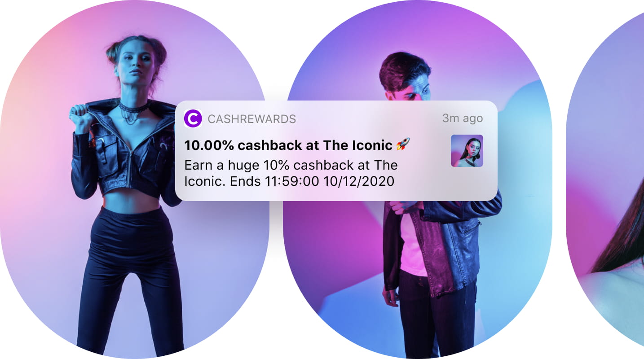Select the oval photo of woman in leather jacket
The image size is (644, 359).
coord(135,179)
